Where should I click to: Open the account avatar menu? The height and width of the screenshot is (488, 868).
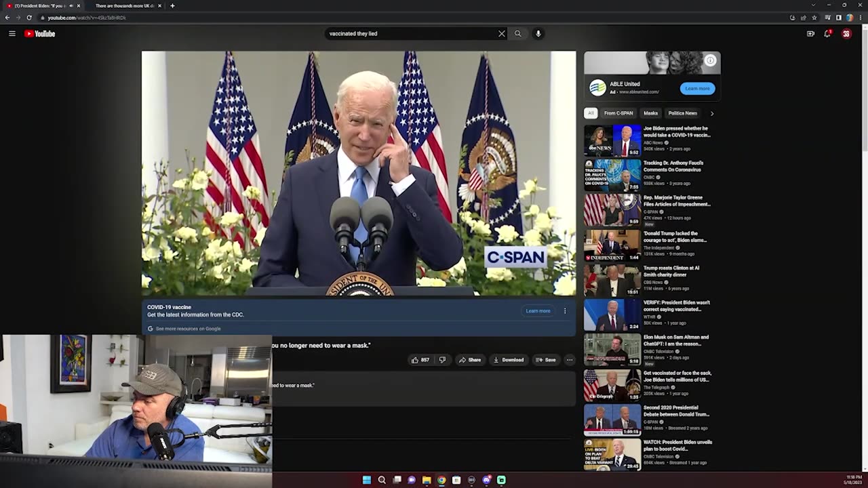tap(846, 33)
